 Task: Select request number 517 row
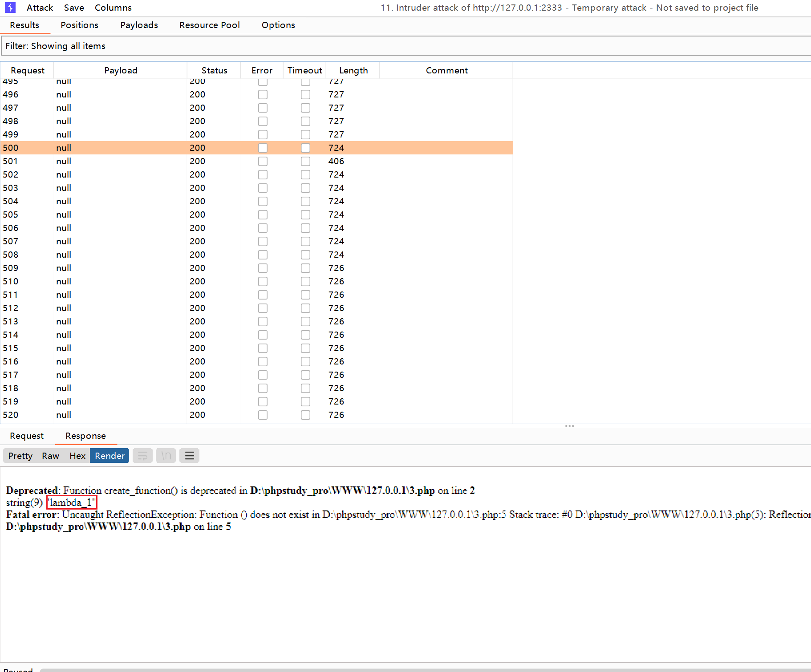(256, 375)
